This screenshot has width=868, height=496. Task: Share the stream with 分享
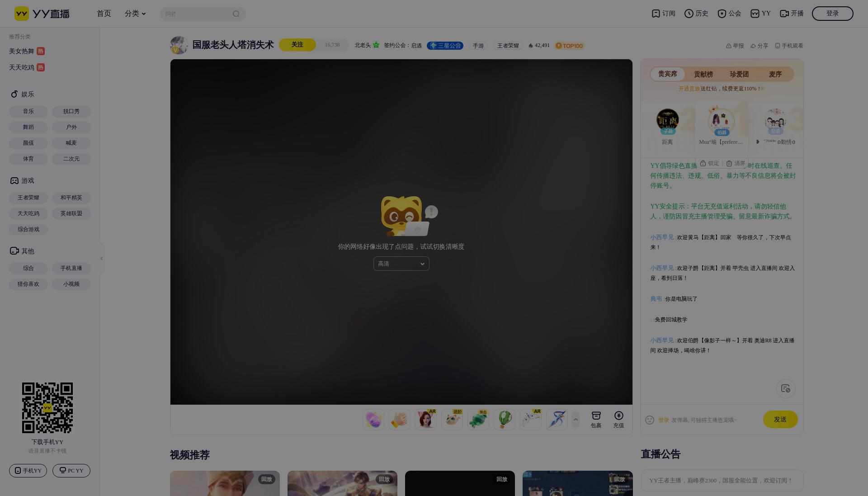pyautogui.click(x=759, y=46)
